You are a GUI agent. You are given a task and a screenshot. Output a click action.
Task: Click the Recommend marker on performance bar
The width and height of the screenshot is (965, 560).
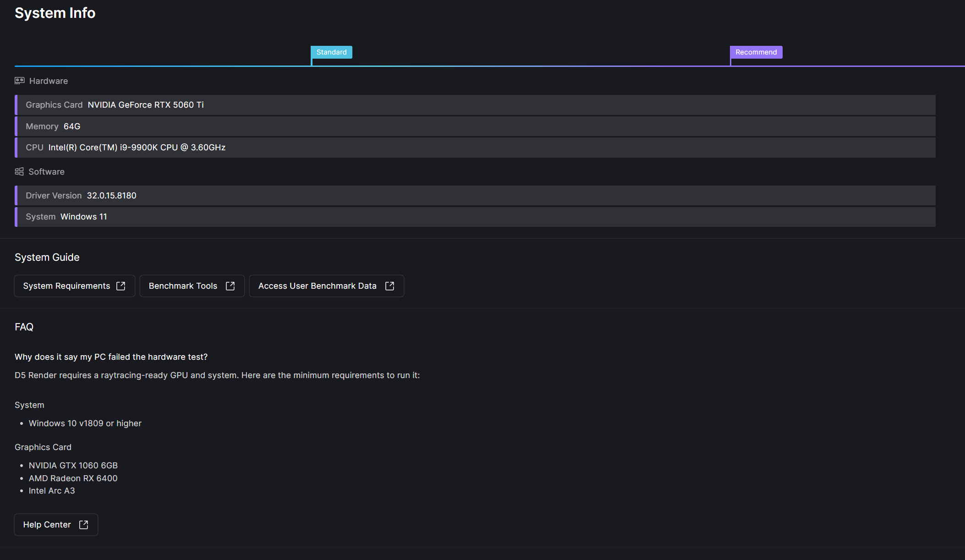coord(756,52)
